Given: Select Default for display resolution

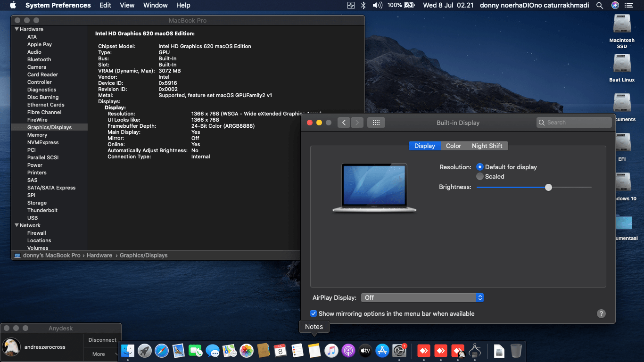Looking at the screenshot, I should [x=480, y=167].
